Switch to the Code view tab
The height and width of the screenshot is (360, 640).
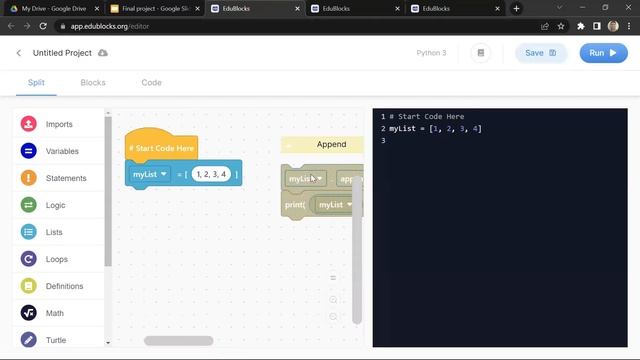point(151,82)
